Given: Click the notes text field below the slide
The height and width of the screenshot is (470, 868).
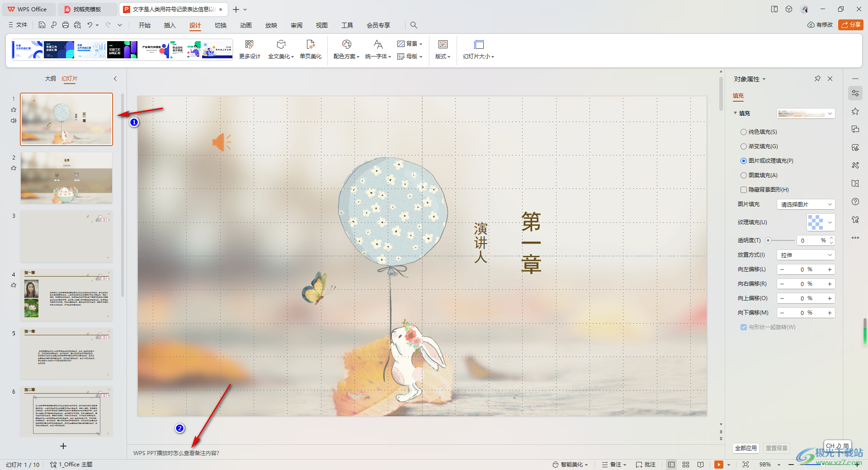Looking at the screenshot, I should tap(423, 453).
